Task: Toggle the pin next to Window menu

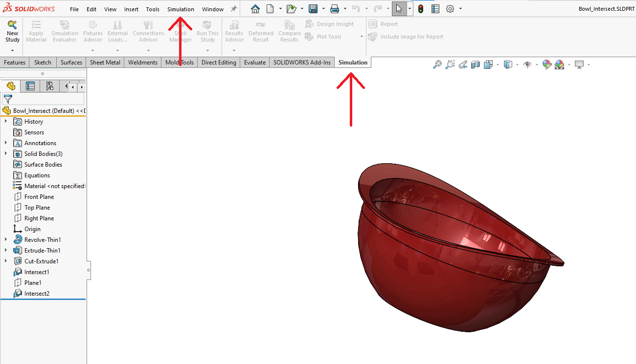Action: point(234,9)
